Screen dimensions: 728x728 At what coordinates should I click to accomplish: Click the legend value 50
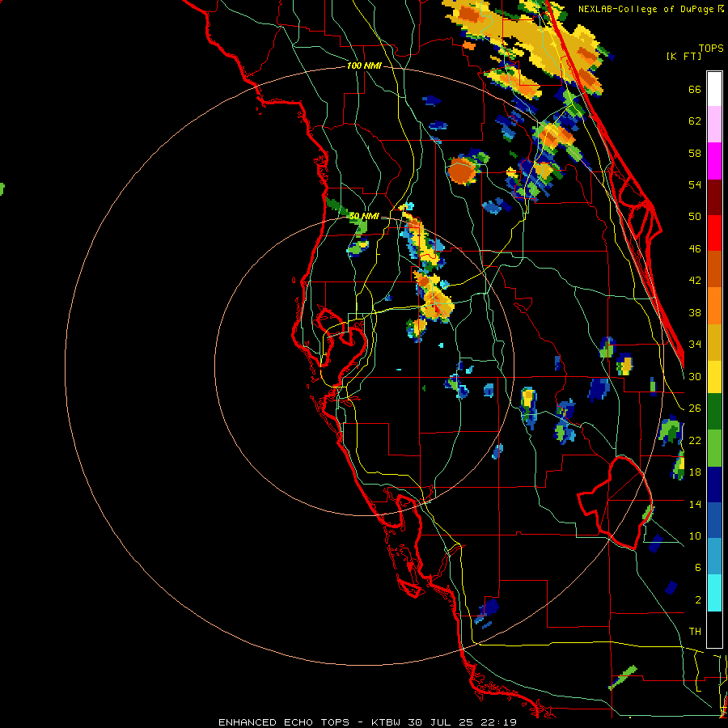695,217
